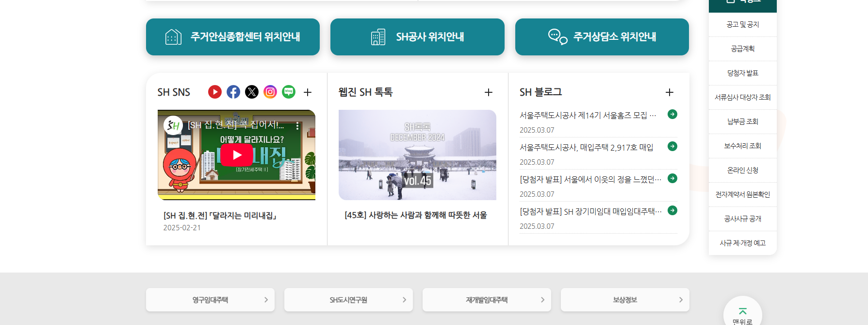Expand 웹진 SH 톡톡 section with plus
868x325 pixels.
tap(489, 92)
